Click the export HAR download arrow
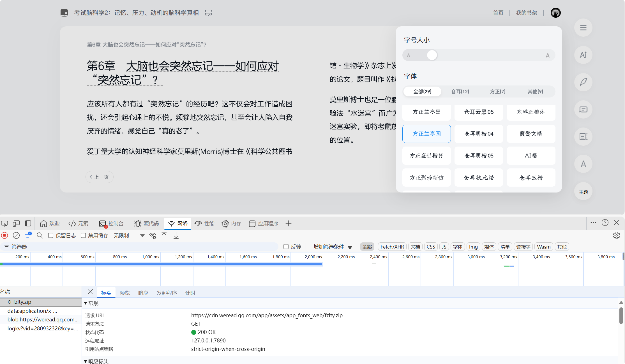Screen dimensions: 625x364 [176, 235]
